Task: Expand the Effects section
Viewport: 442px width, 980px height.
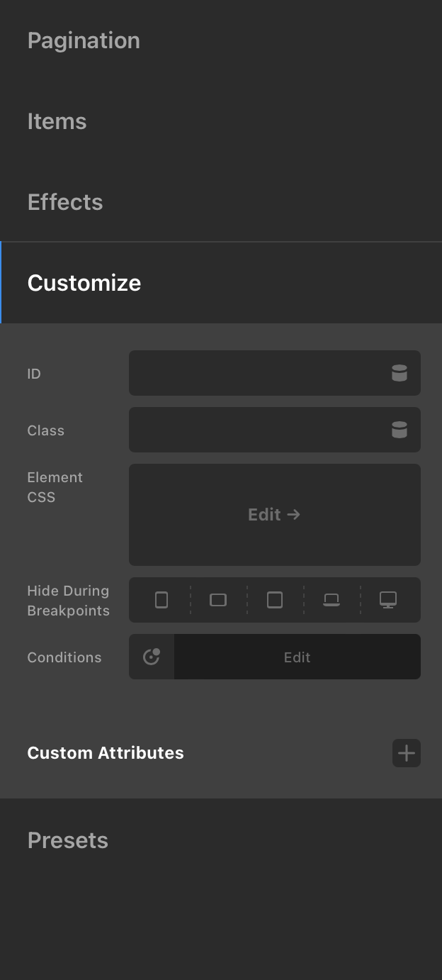Action: (65, 202)
